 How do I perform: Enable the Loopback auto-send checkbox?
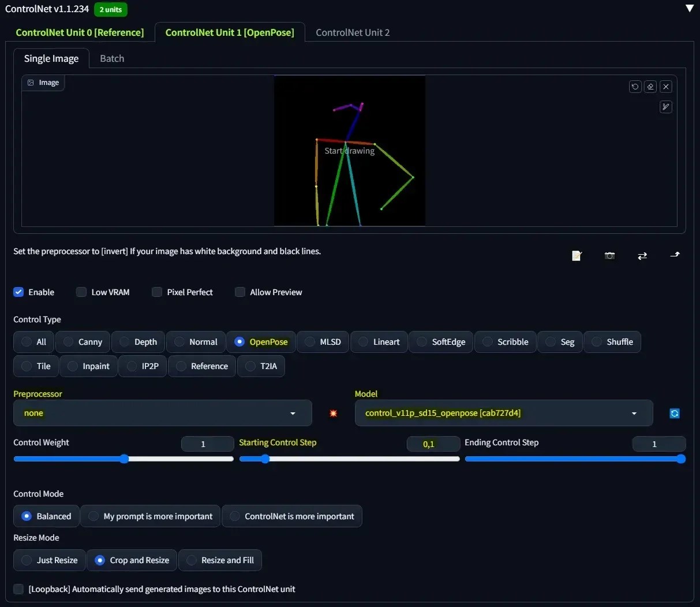click(x=18, y=589)
